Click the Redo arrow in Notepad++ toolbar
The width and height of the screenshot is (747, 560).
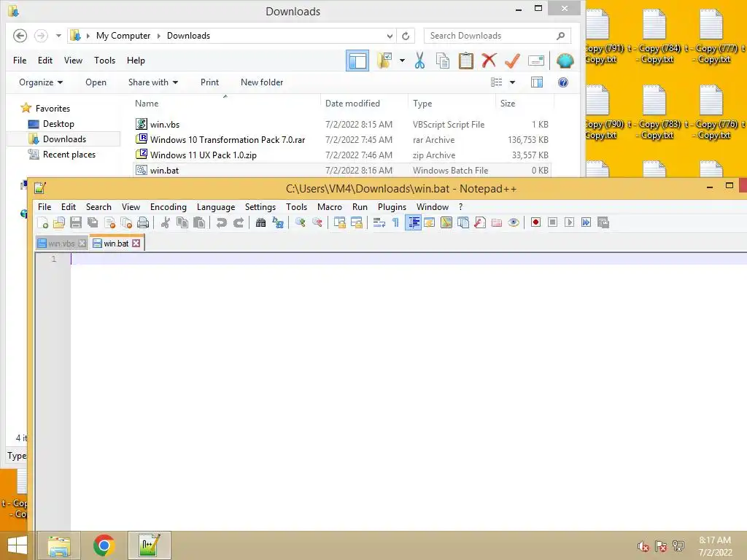point(239,222)
